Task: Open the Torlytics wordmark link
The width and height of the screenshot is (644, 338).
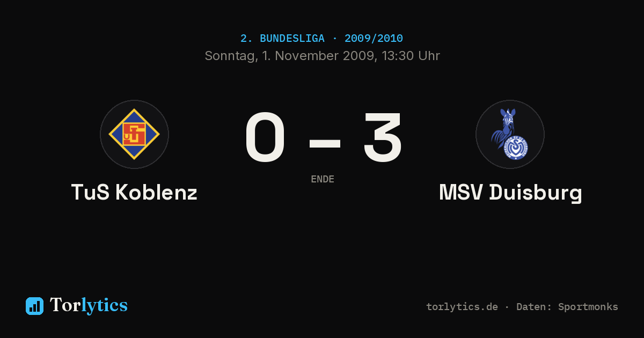Action: pos(89,305)
